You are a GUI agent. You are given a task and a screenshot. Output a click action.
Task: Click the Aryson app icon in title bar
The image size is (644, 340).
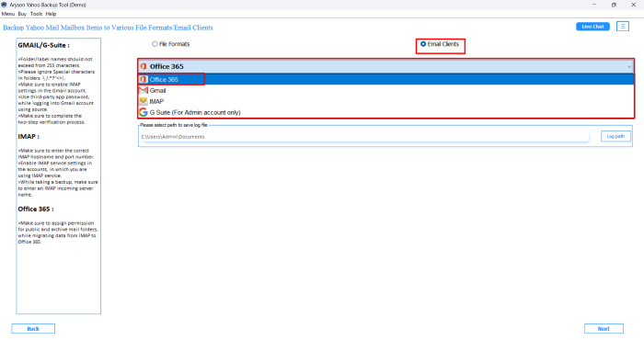[x=4, y=5]
